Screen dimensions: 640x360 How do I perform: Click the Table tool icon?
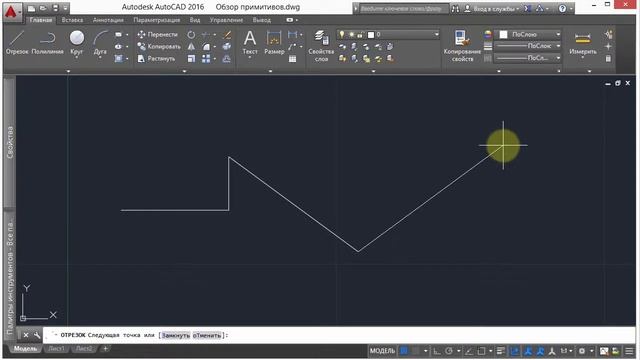(x=292, y=59)
